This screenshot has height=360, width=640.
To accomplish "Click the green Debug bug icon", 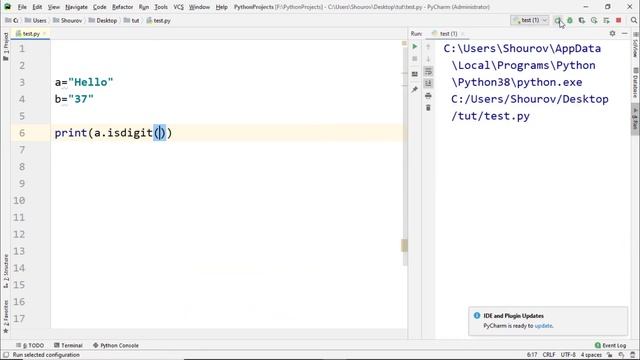I will tap(570, 20).
